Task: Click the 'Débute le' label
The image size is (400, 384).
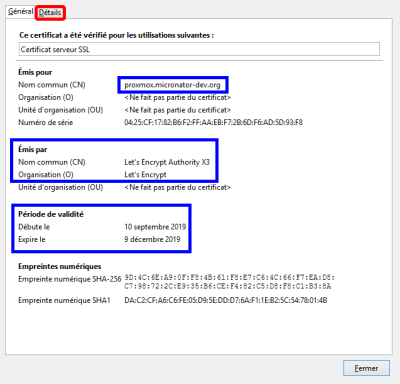Action: pyautogui.click(x=34, y=227)
